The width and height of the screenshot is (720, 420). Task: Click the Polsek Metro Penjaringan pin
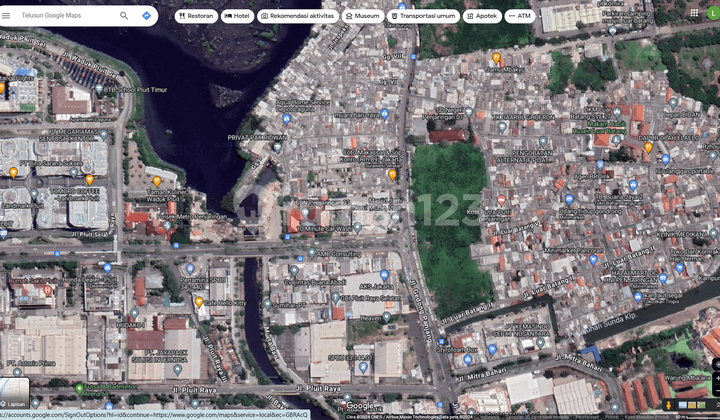[x=167, y=226]
